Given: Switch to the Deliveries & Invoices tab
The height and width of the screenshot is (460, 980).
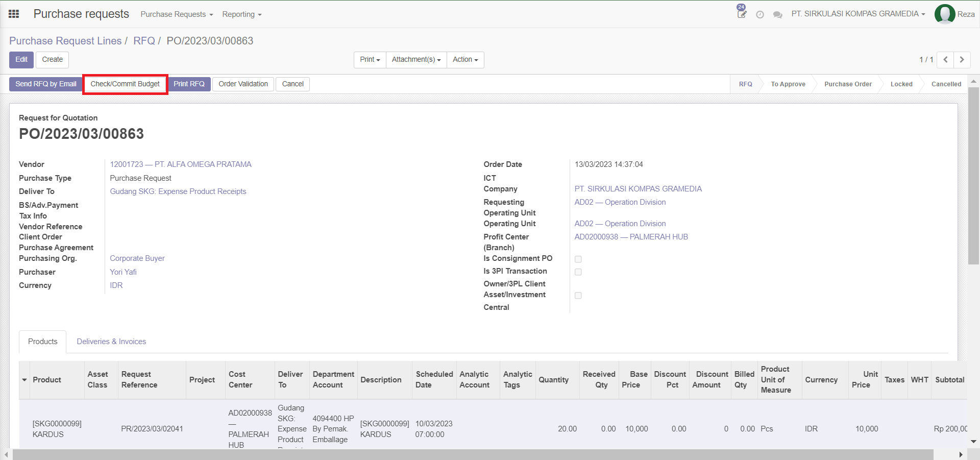Looking at the screenshot, I should (x=111, y=342).
